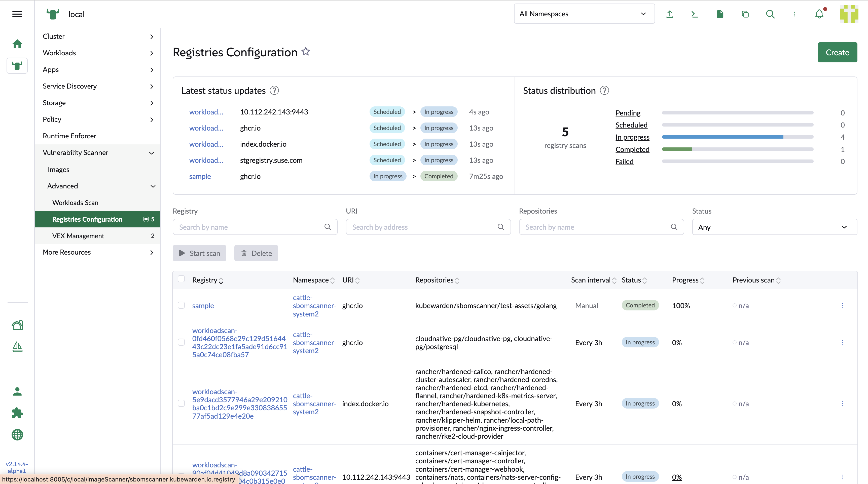Open row actions menu for sample registry
The width and height of the screenshot is (868, 484).
click(842, 305)
